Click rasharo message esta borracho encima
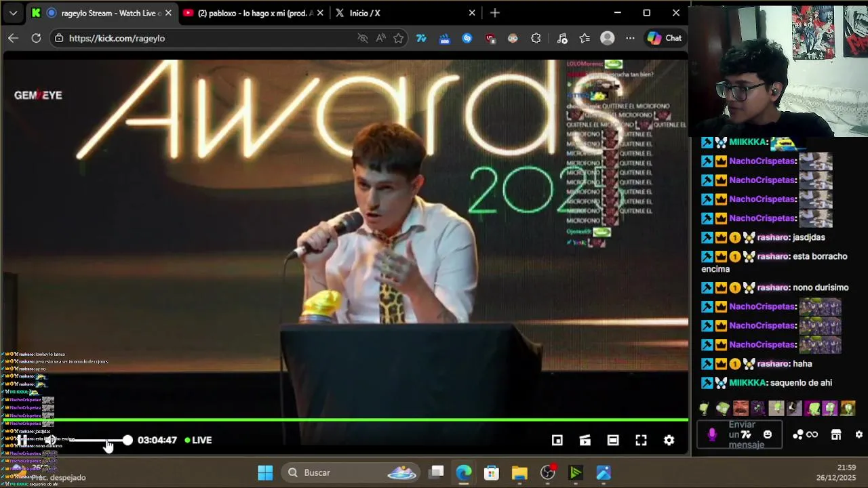Screen dimensions: 868x488 coord(774,262)
